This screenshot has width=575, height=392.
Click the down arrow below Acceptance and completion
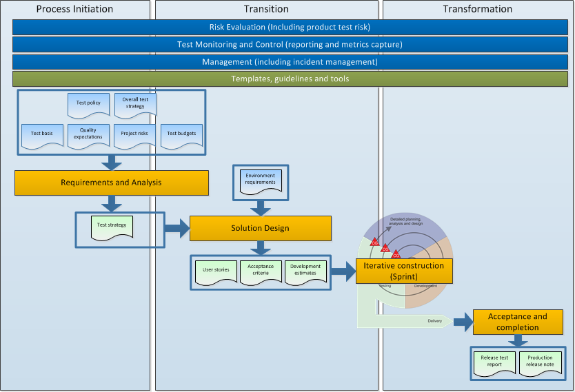518,340
